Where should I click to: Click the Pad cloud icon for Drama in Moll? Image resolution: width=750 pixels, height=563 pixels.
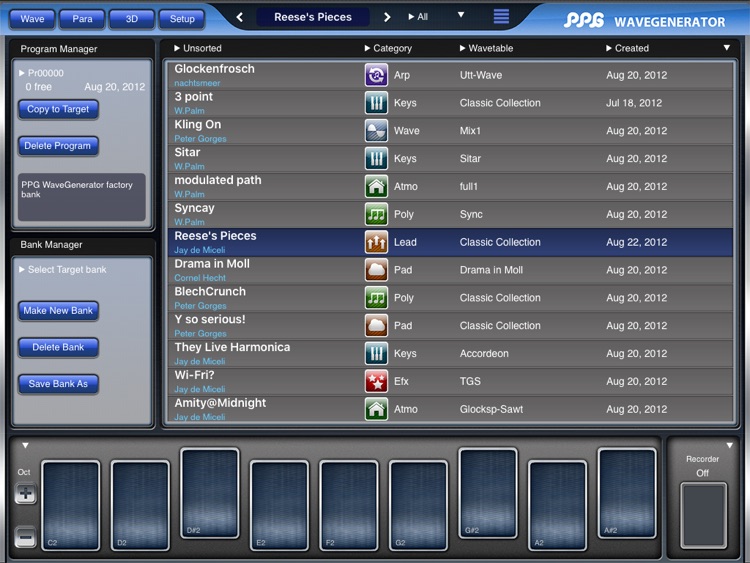[376, 270]
